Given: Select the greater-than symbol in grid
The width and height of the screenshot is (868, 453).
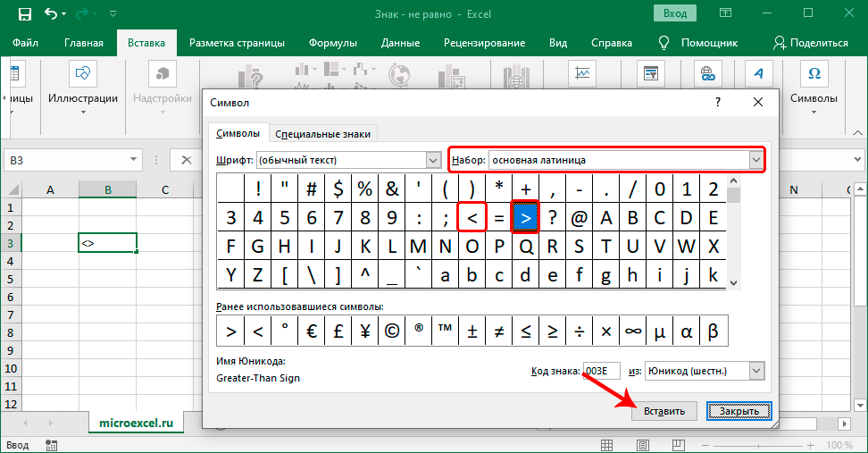Looking at the screenshot, I should point(525,218).
